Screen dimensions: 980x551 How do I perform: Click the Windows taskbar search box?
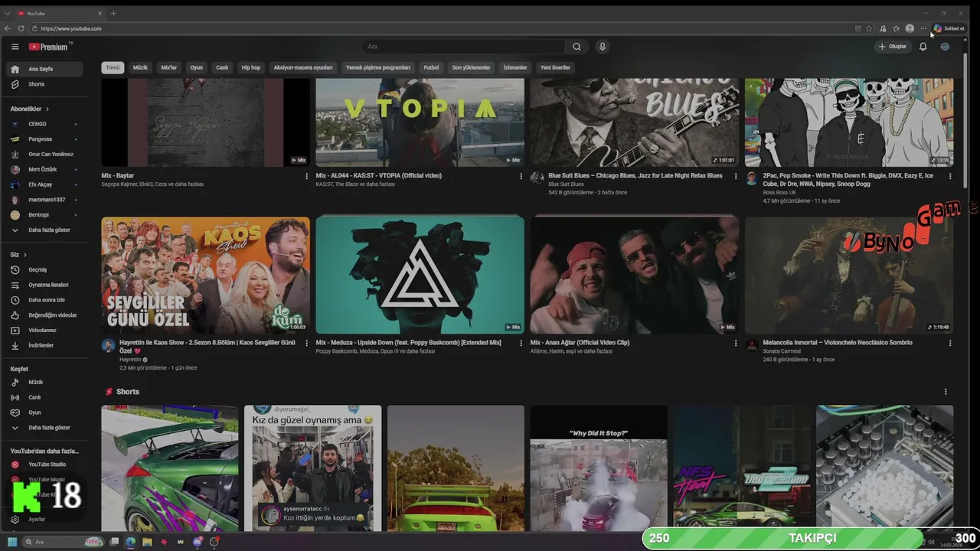pyautogui.click(x=61, y=542)
